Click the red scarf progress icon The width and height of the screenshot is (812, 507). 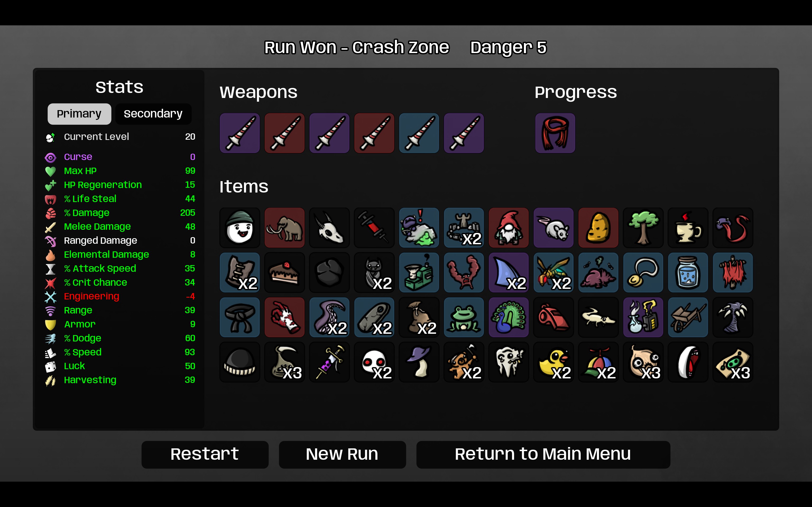(x=555, y=133)
